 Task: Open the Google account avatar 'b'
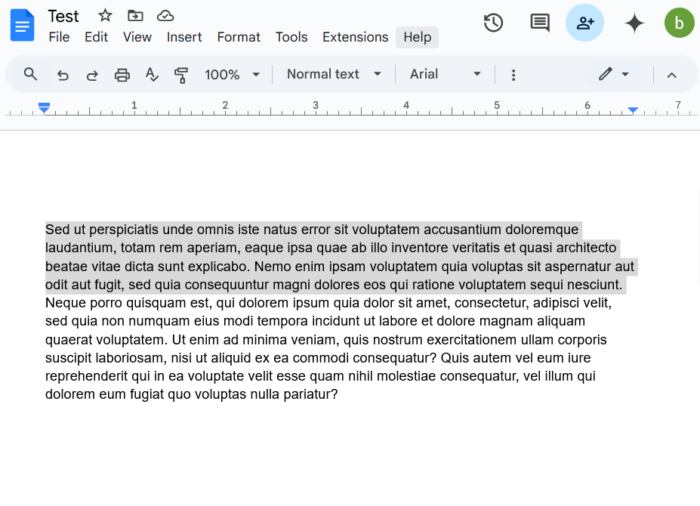[x=679, y=23]
